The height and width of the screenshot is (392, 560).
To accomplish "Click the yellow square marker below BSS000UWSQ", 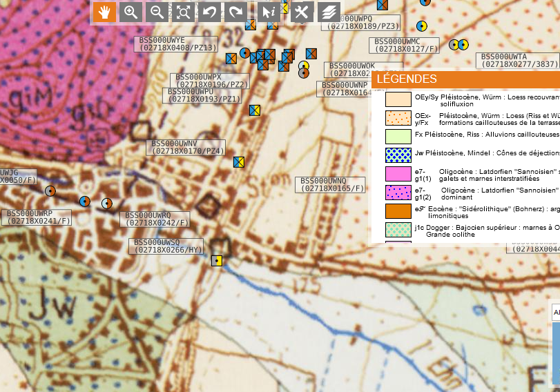I will click(x=217, y=261).
